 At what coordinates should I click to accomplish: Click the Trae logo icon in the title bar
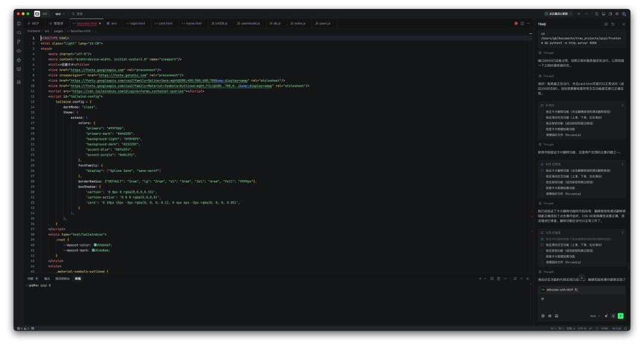tap(37, 14)
